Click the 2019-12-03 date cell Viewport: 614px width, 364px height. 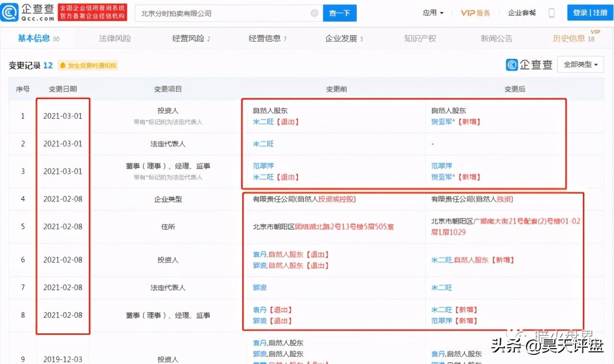63,359
